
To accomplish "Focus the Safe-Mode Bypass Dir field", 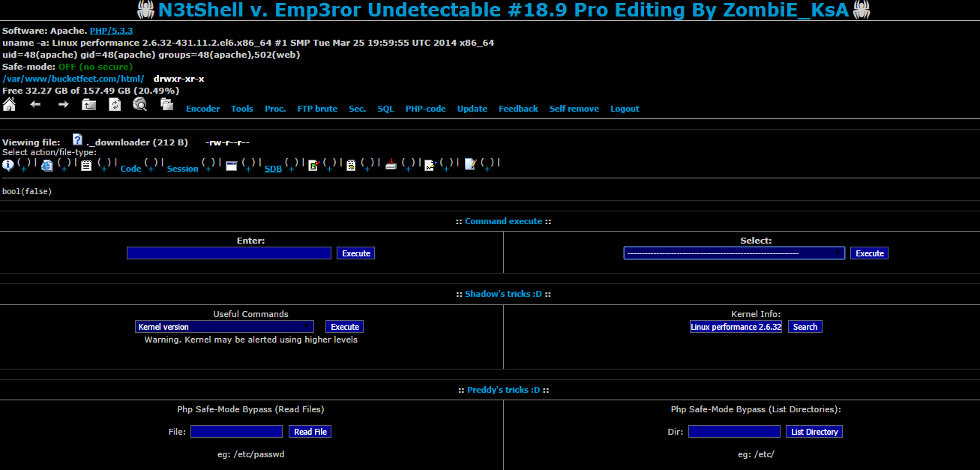I will click(735, 432).
